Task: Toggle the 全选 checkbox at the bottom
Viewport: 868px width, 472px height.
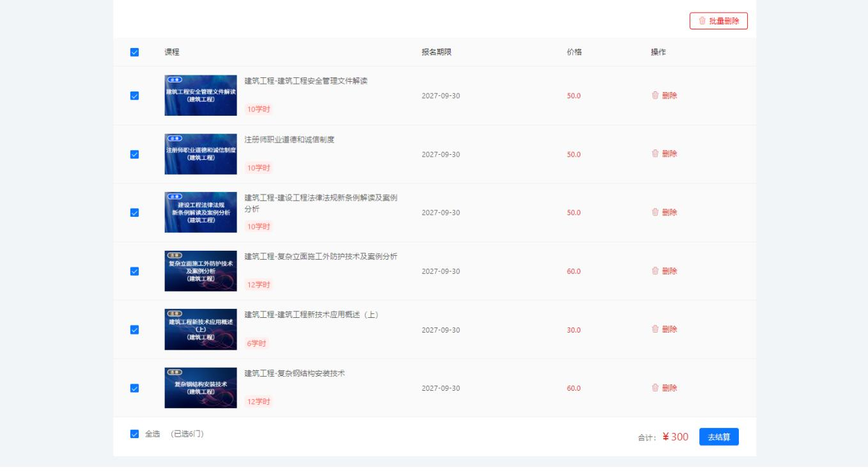Action: (x=134, y=434)
